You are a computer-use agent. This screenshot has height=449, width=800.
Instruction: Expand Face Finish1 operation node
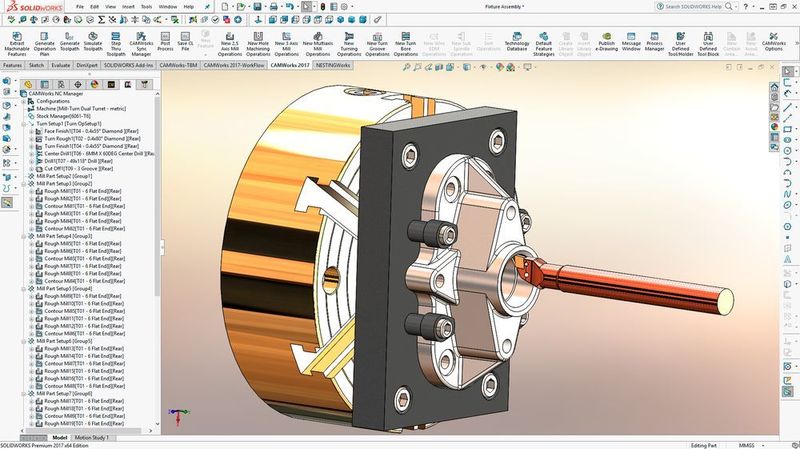pyautogui.click(x=32, y=131)
